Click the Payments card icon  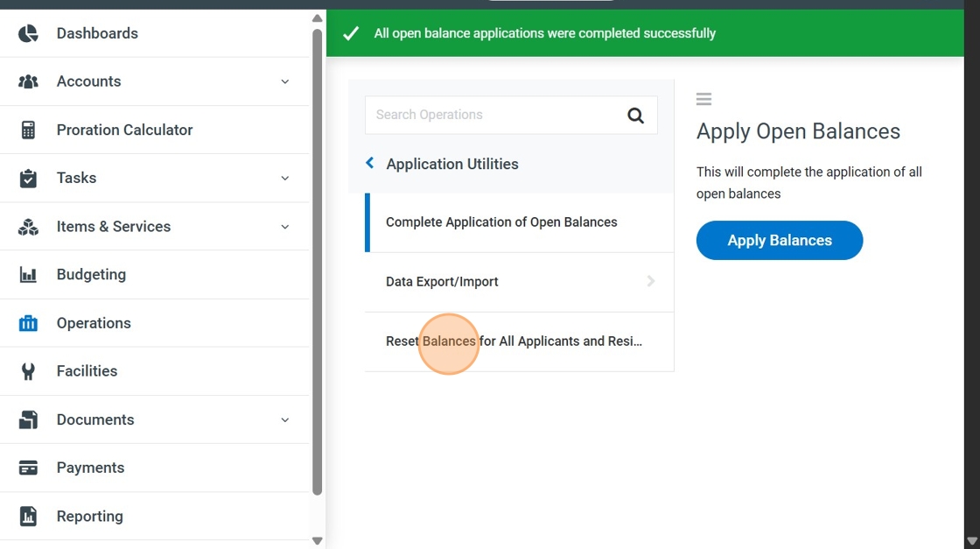(28, 468)
